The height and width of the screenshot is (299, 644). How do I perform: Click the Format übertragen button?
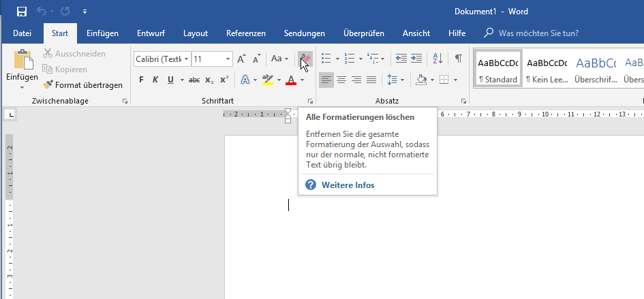[x=83, y=85]
